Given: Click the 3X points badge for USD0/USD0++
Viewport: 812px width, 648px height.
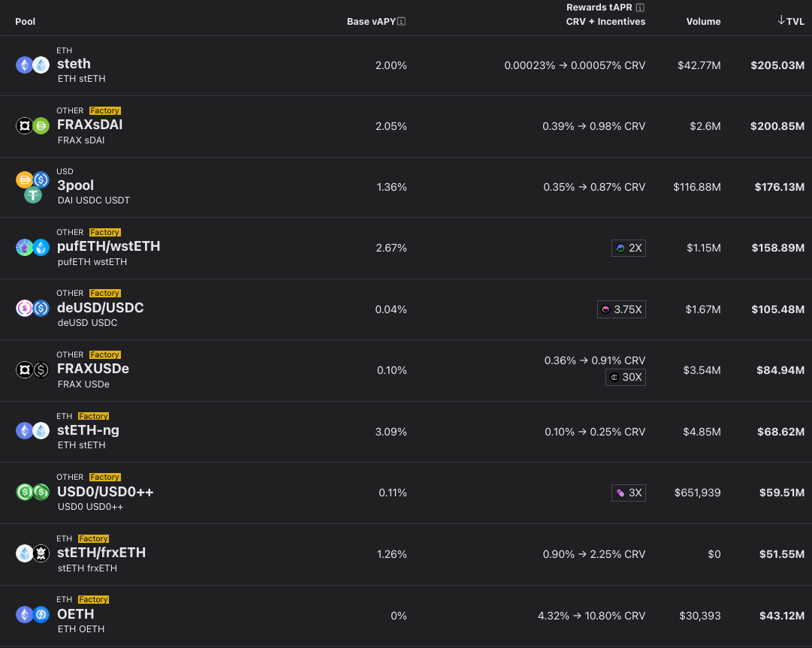Looking at the screenshot, I should pos(629,493).
